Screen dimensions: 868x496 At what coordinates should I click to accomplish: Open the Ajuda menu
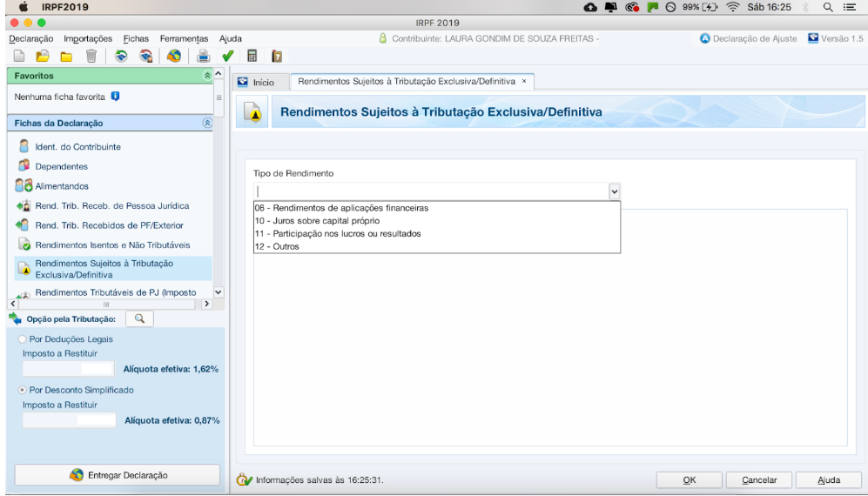231,39
